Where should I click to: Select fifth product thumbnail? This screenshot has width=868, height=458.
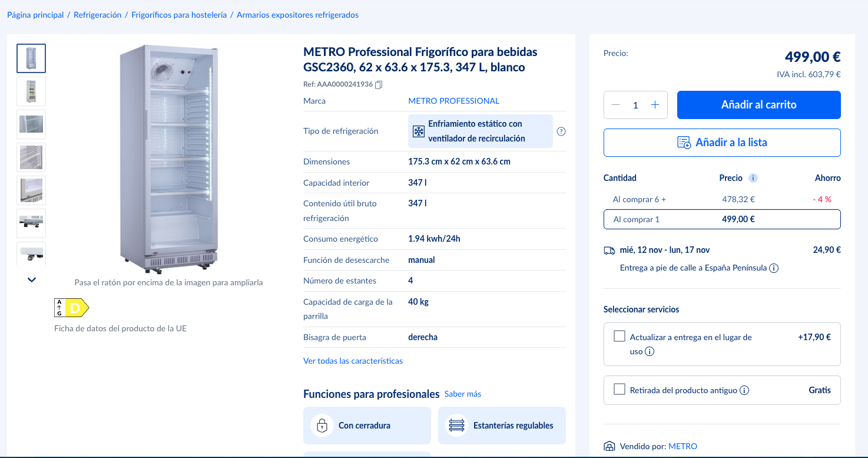point(31,190)
